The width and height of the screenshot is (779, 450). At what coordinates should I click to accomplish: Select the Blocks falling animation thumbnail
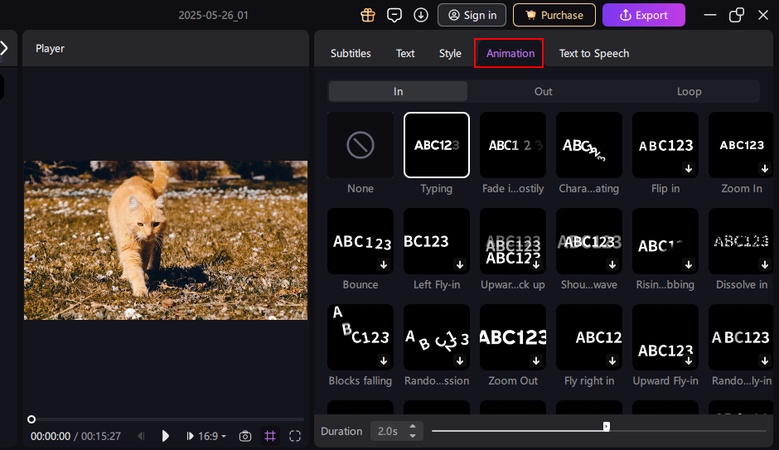(x=360, y=337)
